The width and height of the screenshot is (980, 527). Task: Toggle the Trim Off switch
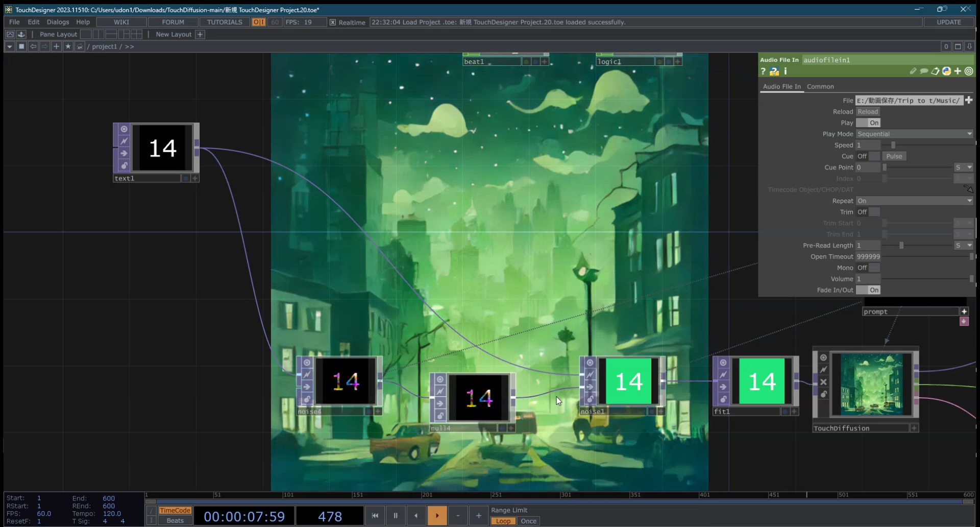point(868,212)
